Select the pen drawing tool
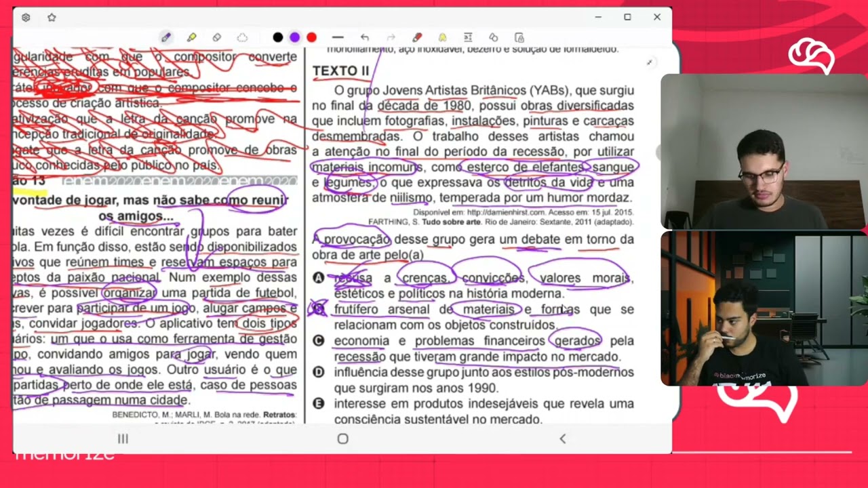This screenshot has height=488, width=868. coord(165,37)
